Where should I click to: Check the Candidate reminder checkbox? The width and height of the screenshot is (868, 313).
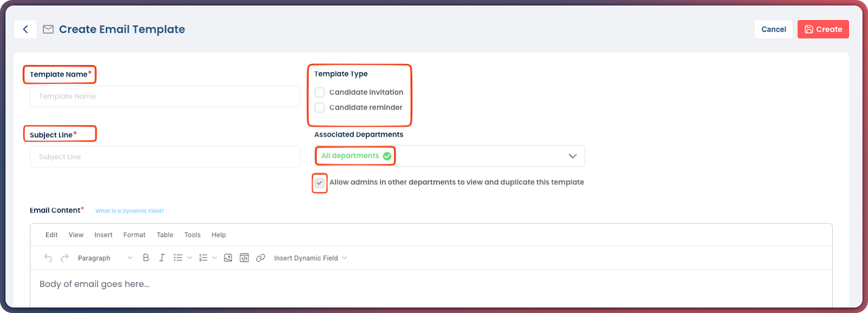tap(320, 107)
